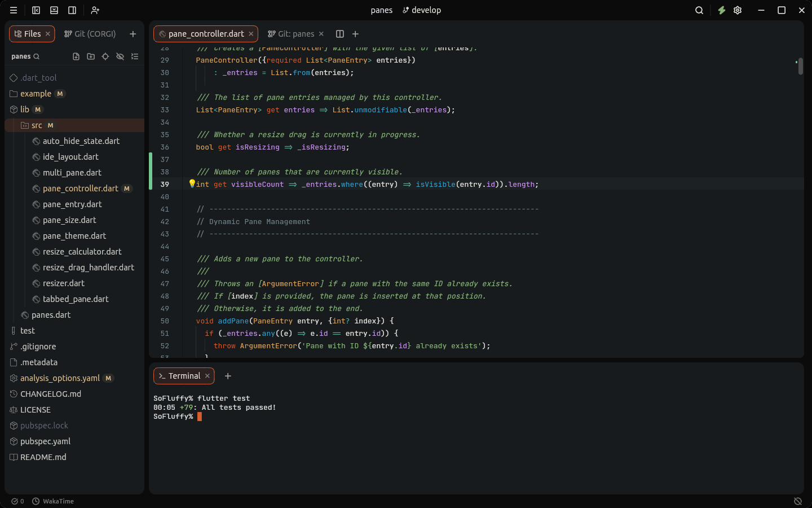
Task: Open the .metadata file
Action: click(x=74, y=362)
